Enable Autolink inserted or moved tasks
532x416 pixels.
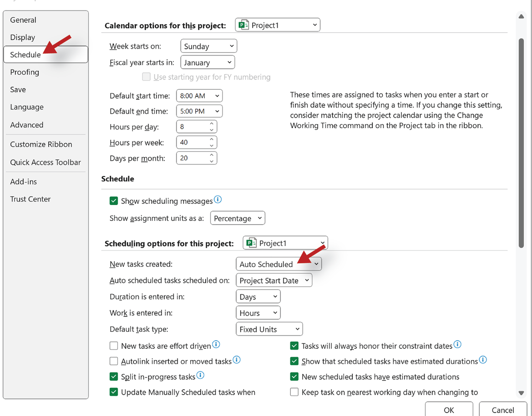tap(114, 361)
